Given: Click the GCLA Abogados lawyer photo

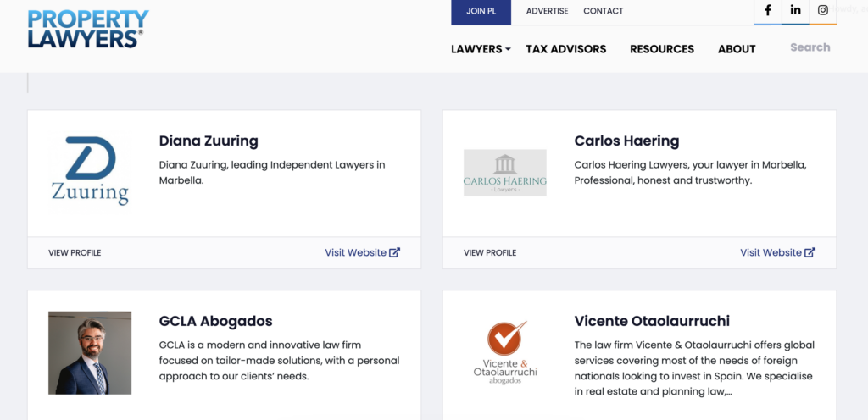Looking at the screenshot, I should (x=89, y=352).
